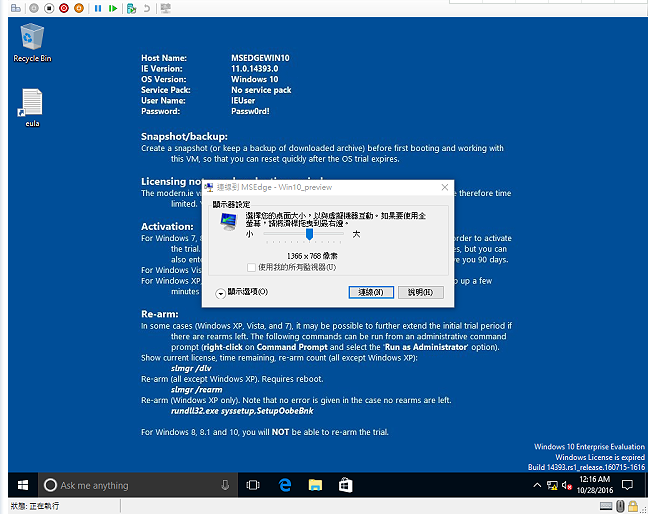
Task: Click the 1366 x 768 像素 resolution text
Action: click(x=312, y=256)
